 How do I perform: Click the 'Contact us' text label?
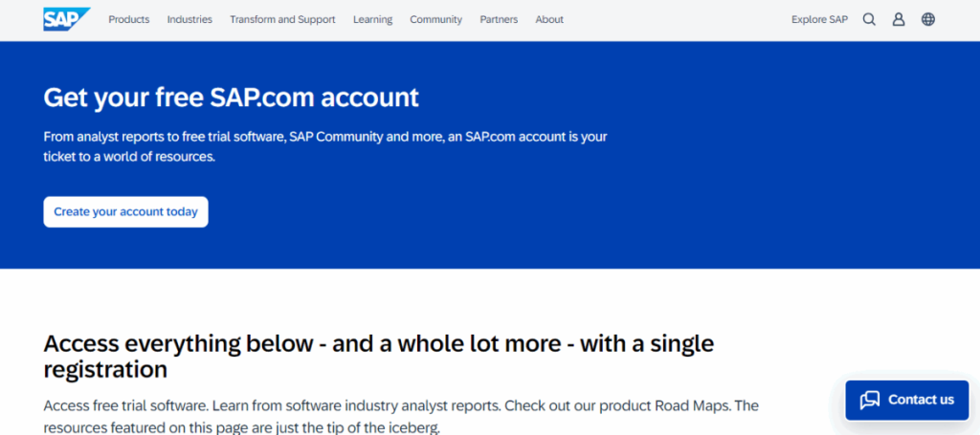(921, 400)
